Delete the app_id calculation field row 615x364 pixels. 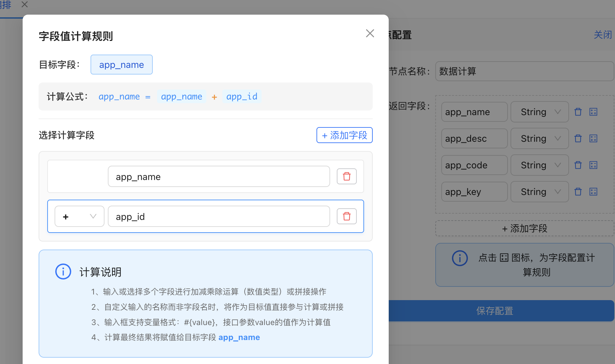[346, 216]
